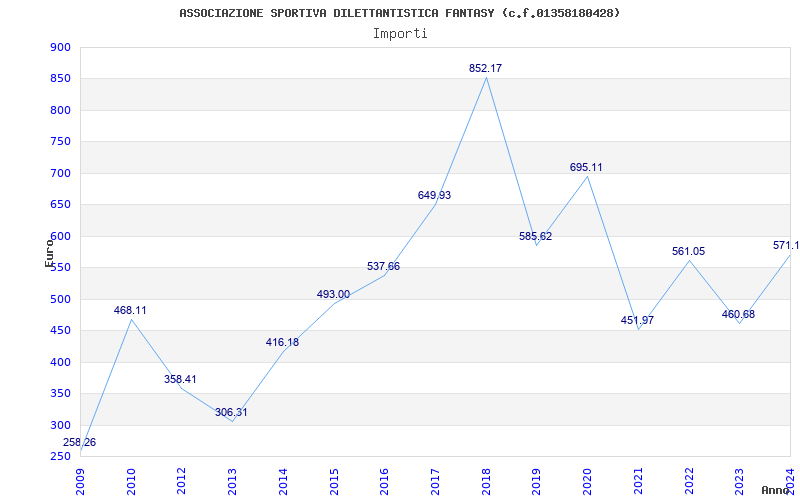Click the x-axis year 2017
Viewport: 800px width, 500px height.
point(435,482)
